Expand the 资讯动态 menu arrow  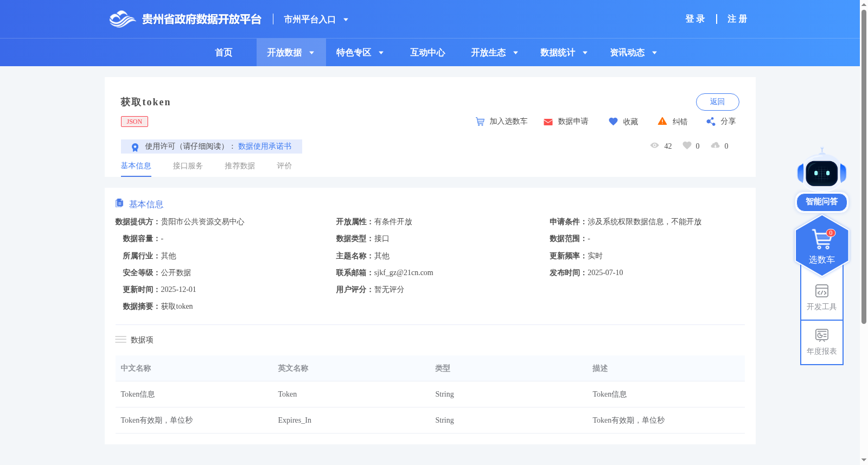pos(654,53)
